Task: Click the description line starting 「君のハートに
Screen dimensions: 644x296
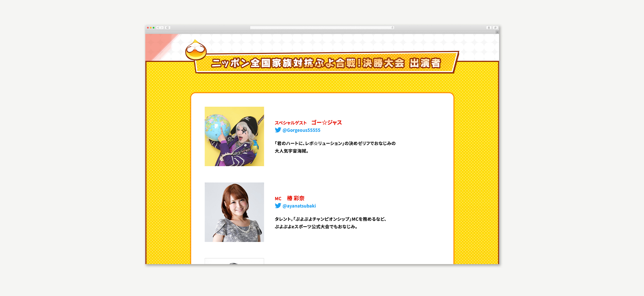Action: [335, 143]
